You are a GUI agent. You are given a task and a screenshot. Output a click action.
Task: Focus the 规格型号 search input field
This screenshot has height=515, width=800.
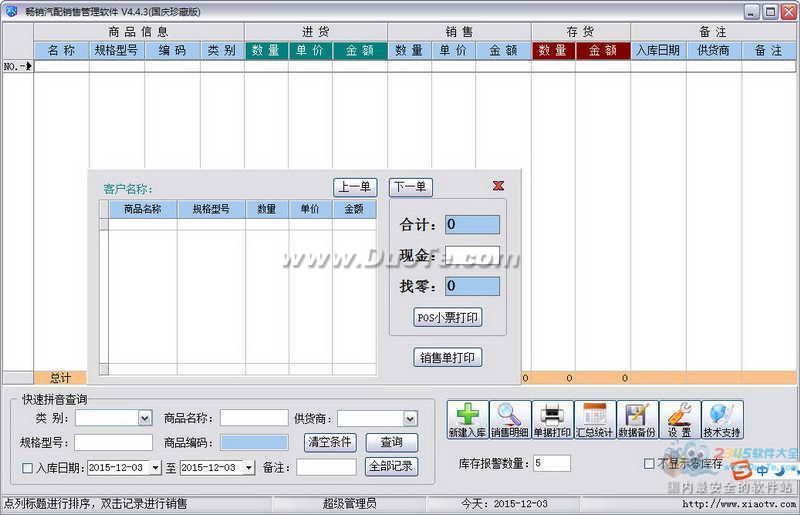click(113, 443)
